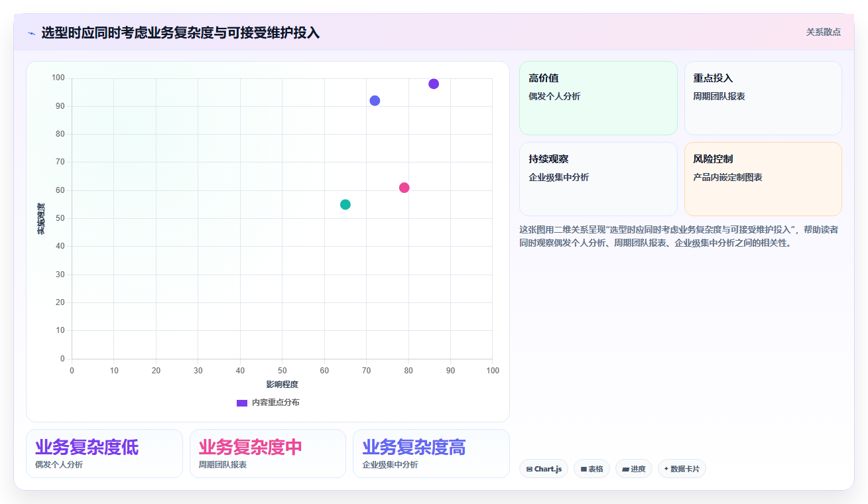Click the pink scatter point near 61
This screenshot has height=504, width=868.
[x=404, y=188]
